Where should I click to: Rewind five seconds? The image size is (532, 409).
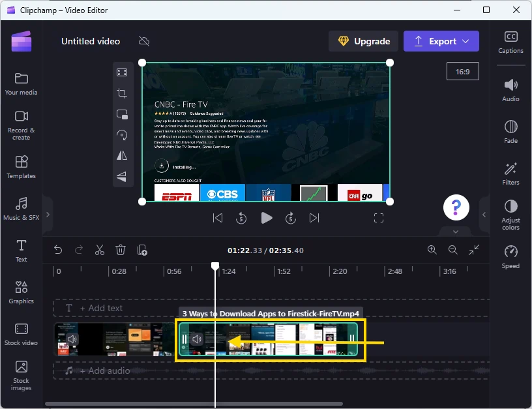(241, 218)
